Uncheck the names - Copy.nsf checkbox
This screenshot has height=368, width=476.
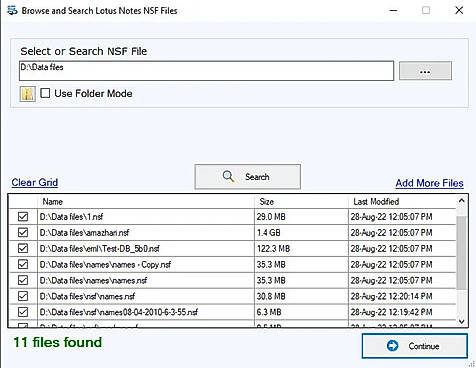click(23, 264)
